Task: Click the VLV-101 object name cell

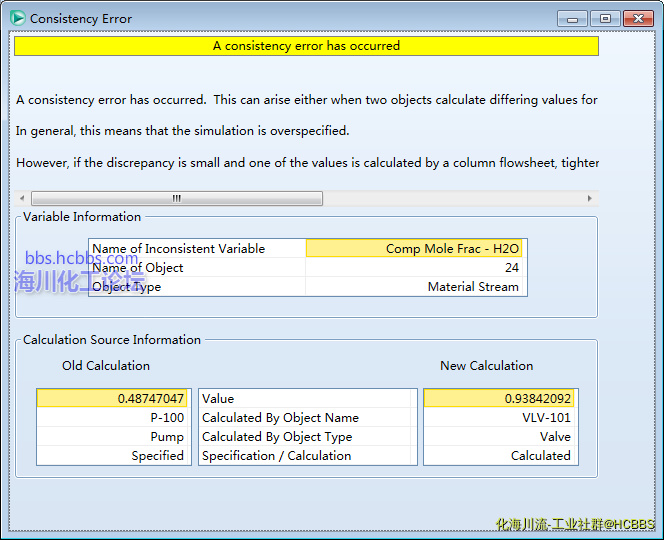Action: 500,418
